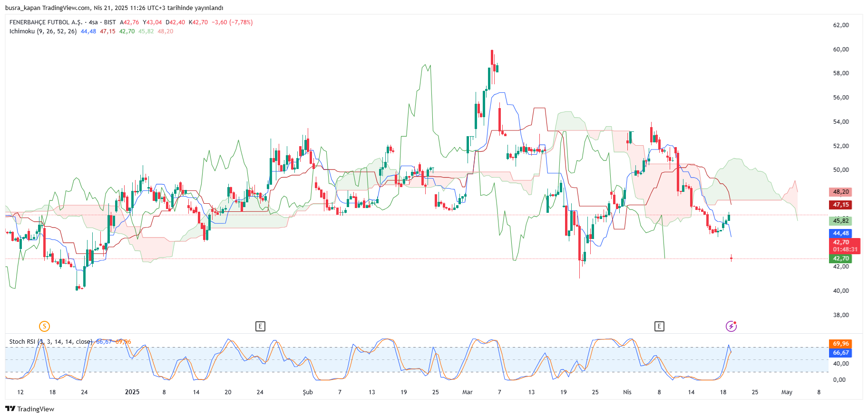Click the purple lightning event icon
Image resolution: width=868 pixels, height=418 pixels.
(x=731, y=326)
